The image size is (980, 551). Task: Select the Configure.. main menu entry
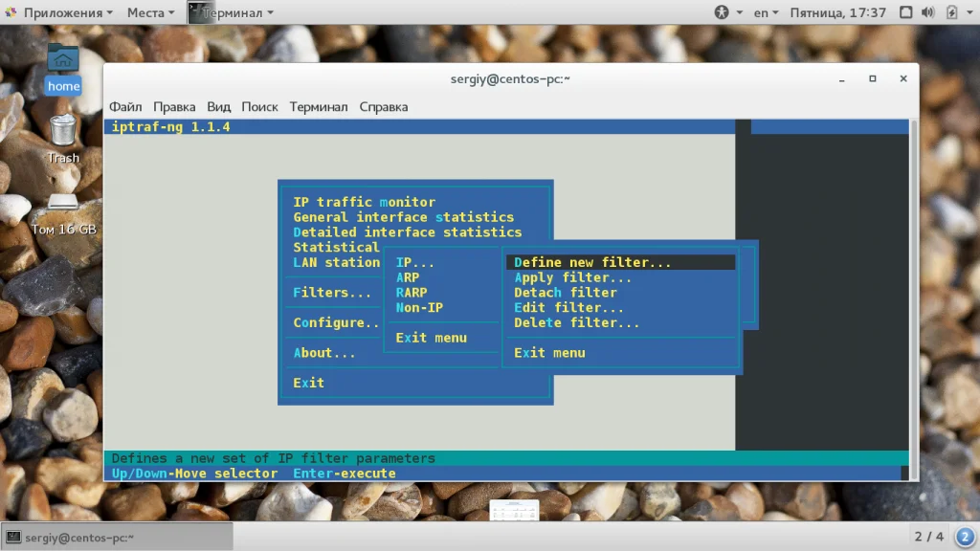(336, 322)
